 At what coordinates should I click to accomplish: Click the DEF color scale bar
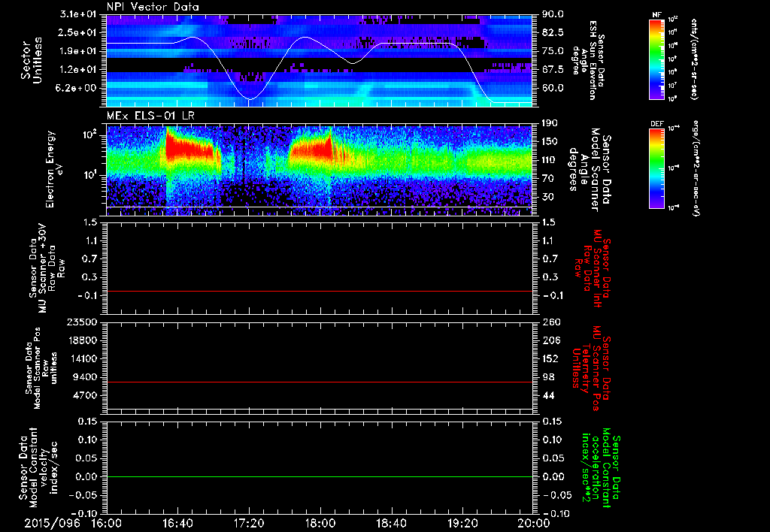click(x=656, y=169)
